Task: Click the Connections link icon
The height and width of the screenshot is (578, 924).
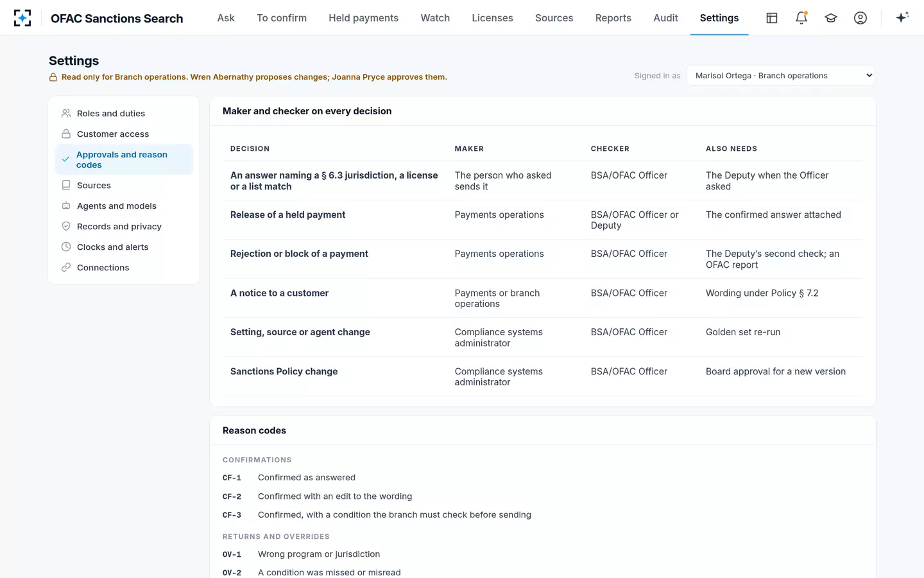Action: pyautogui.click(x=66, y=267)
